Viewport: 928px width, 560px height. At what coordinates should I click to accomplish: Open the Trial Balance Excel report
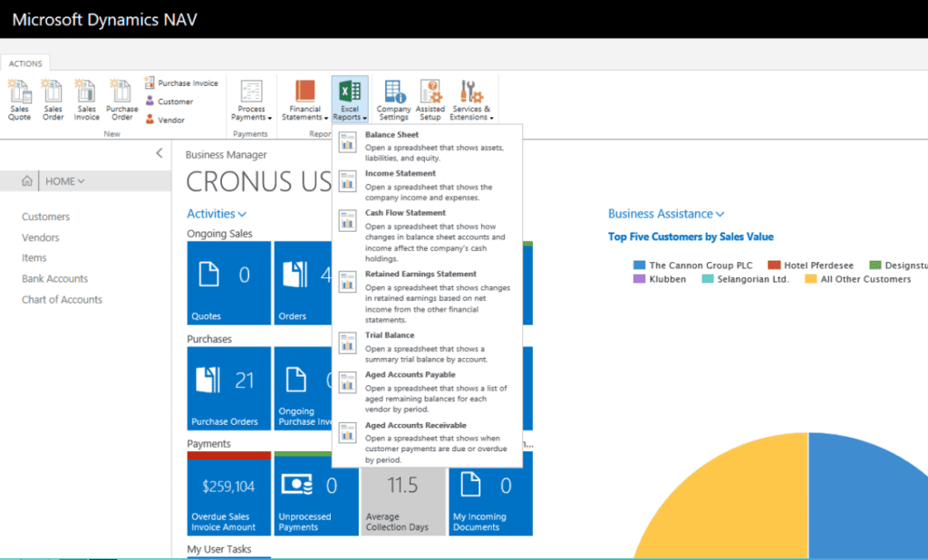tap(428, 347)
